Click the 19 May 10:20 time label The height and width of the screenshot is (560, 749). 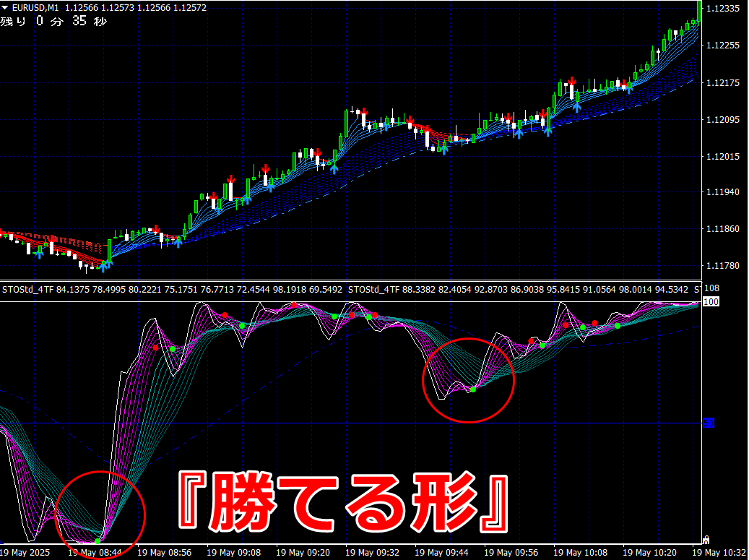pos(649,552)
